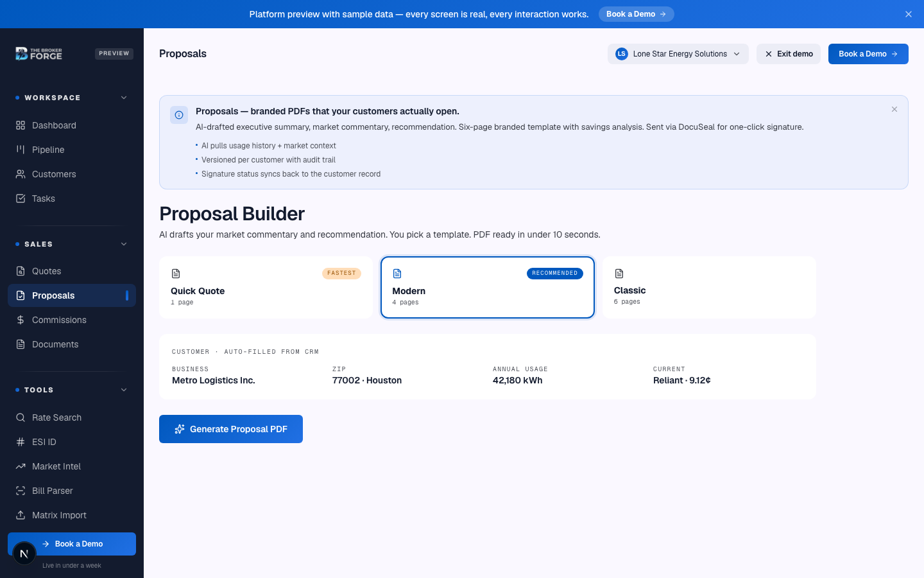Screen dimensions: 924x578
Task: Dismiss the Proposals info panel
Action: [x=894, y=109]
